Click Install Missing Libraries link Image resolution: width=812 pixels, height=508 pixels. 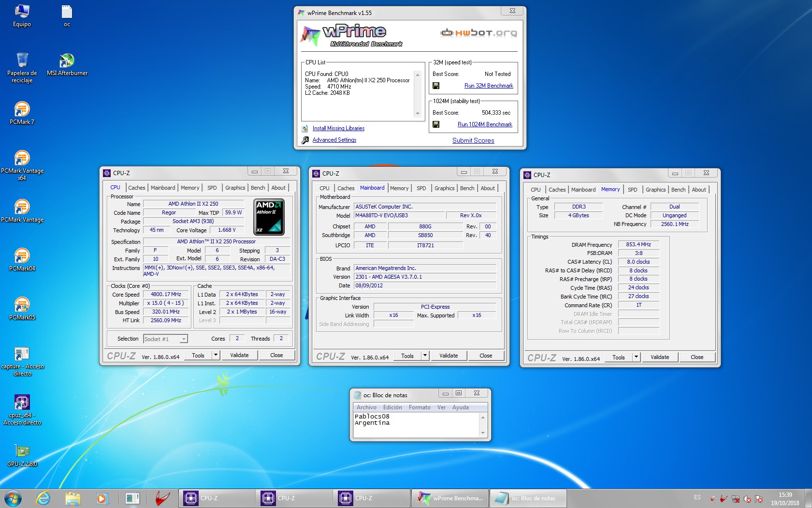click(338, 128)
